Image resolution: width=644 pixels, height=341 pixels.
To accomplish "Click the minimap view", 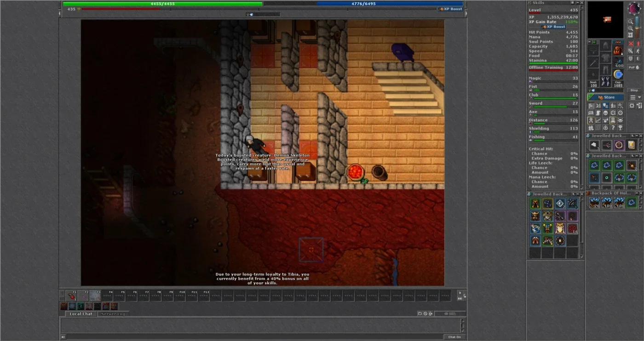I will pyautogui.click(x=606, y=20).
